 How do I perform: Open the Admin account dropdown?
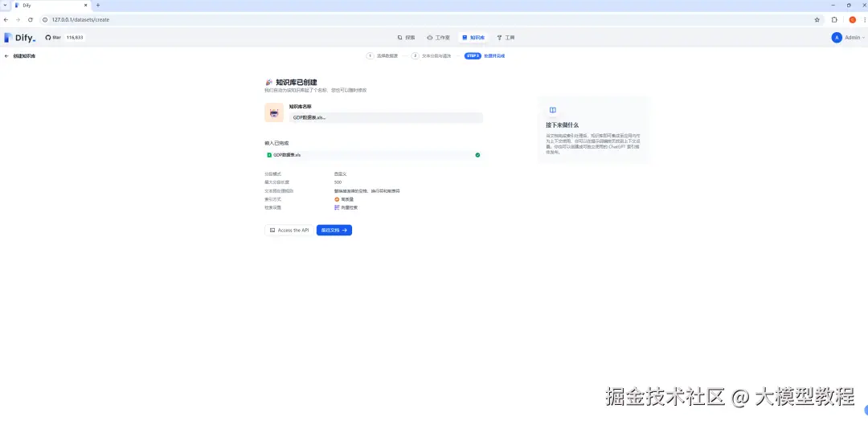pyautogui.click(x=848, y=38)
